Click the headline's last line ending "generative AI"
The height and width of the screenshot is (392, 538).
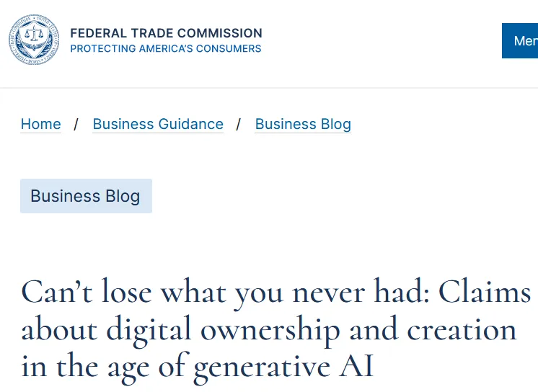tap(197, 366)
